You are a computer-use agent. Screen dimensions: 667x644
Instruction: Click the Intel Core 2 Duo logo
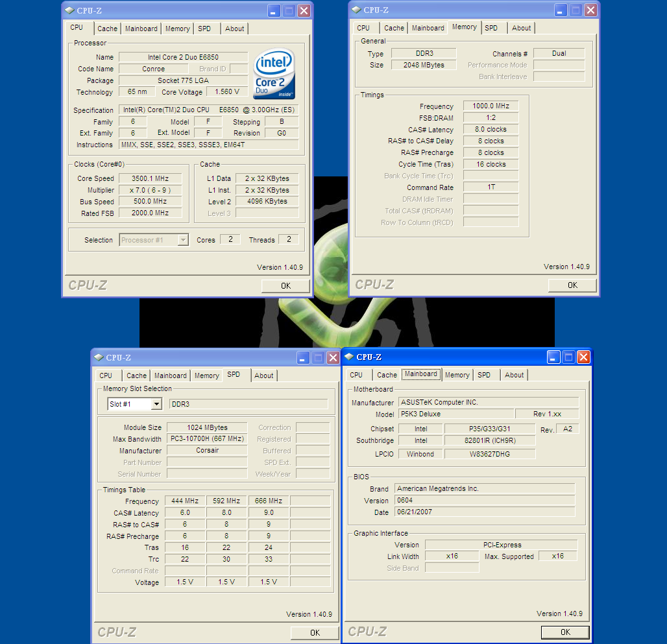pyautogui.click(x=274, y=73)
